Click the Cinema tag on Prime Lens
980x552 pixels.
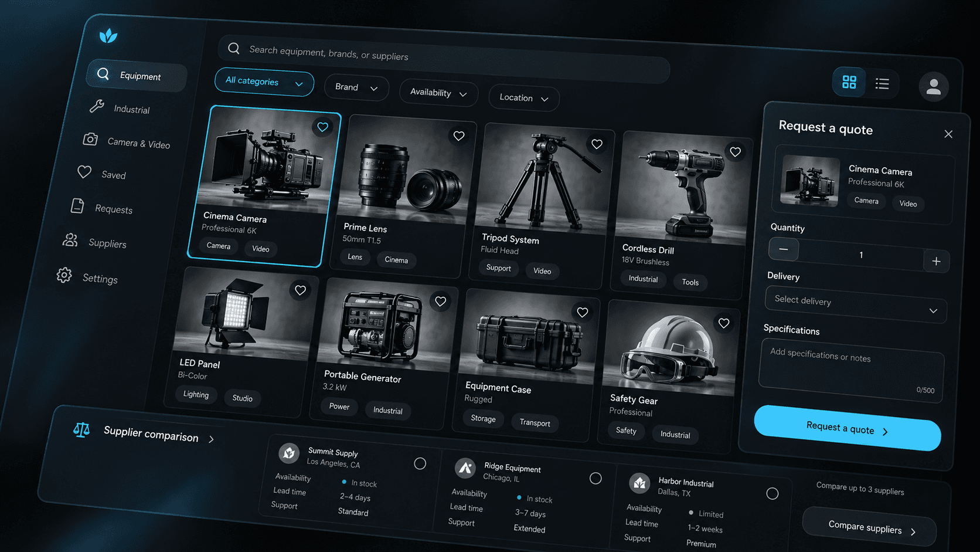(396, 260)
